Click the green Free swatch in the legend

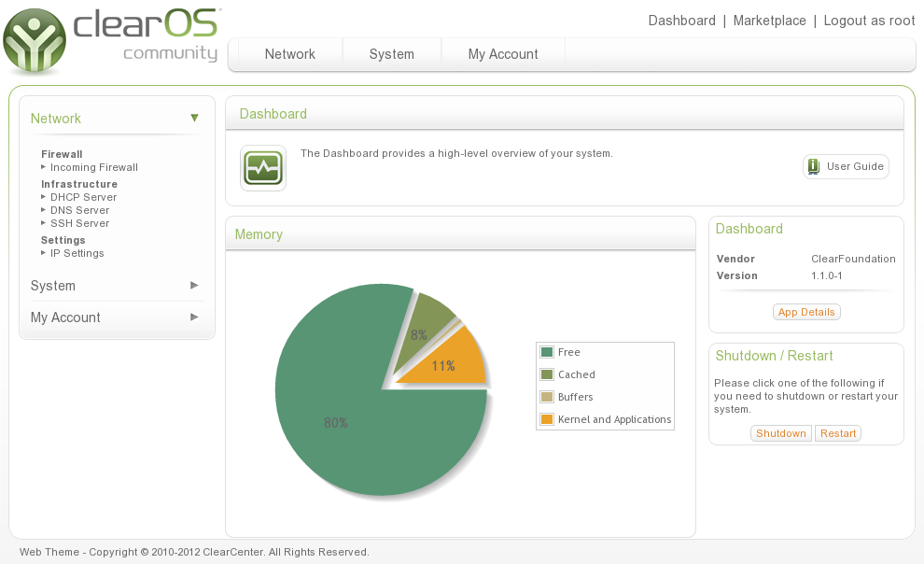click(546, 352)
